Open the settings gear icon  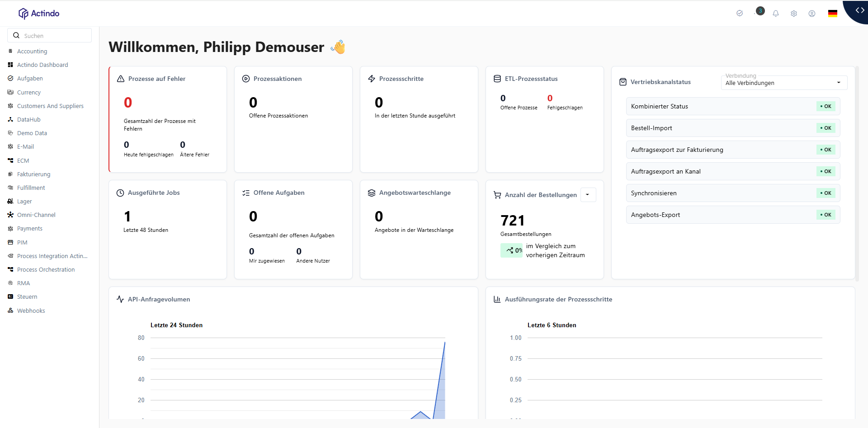[794, 14]
